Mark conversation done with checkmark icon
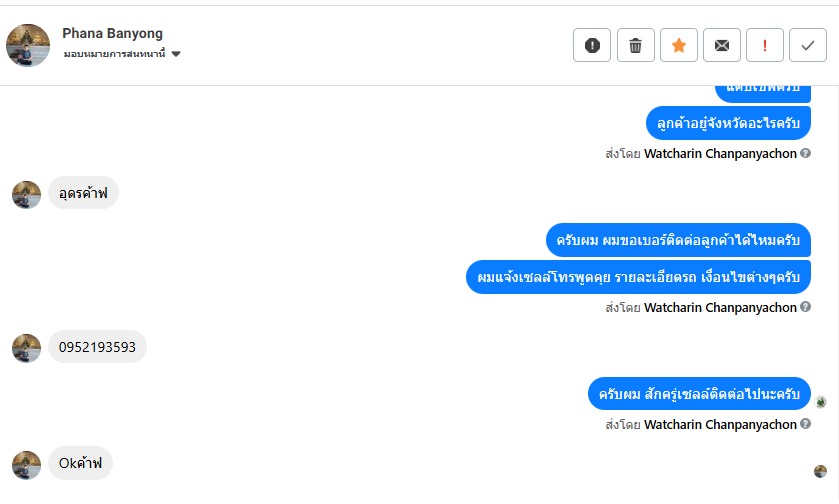 coord(808,45)
